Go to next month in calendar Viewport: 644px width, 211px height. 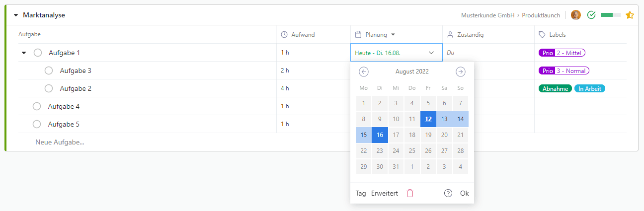[461, 71]
